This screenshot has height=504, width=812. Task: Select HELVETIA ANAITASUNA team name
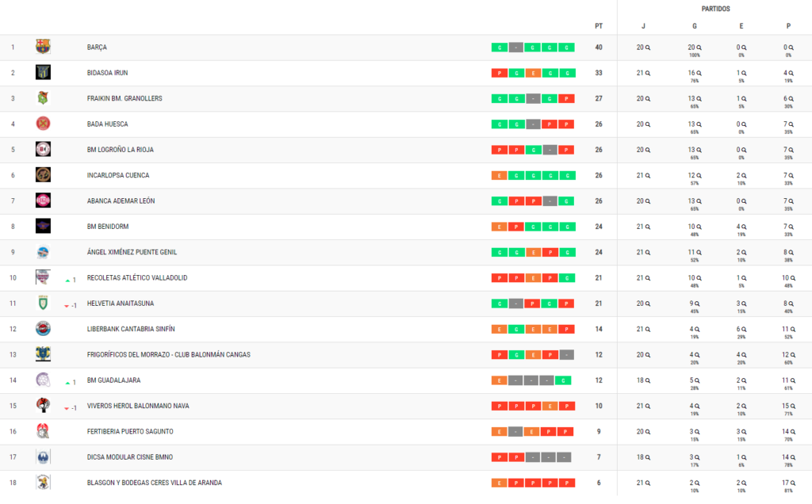coord(121,304)
